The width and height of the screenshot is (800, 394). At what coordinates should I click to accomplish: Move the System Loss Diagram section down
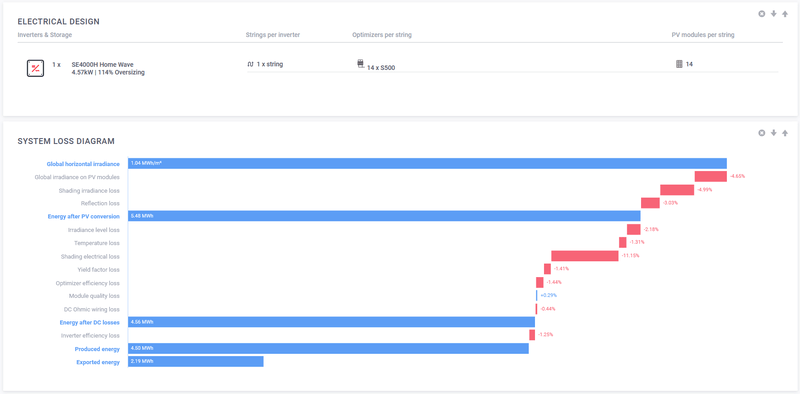773,133
